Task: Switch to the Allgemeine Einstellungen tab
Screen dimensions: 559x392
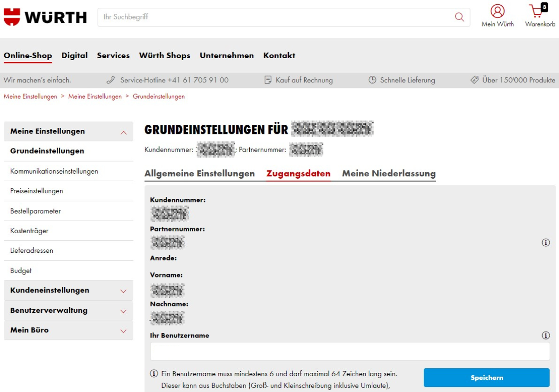Action: point(200,174)
